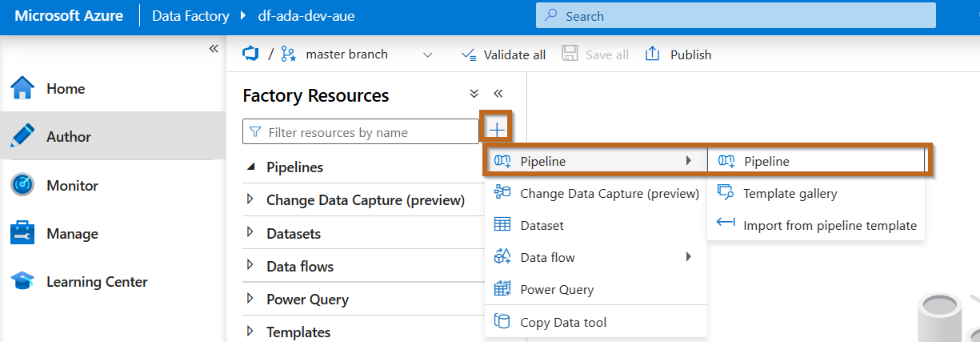The height and width of the screenshot is (342, 980).
Task: Expand the Change Data Capture (preview) node
Action: (250, 199)
